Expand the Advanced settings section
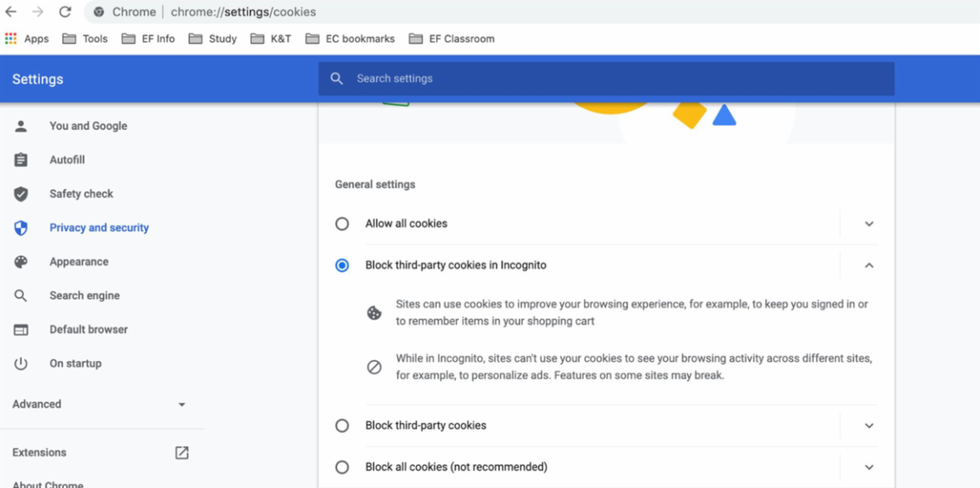The height and width of the screenshot is (488, 980). 181,405
